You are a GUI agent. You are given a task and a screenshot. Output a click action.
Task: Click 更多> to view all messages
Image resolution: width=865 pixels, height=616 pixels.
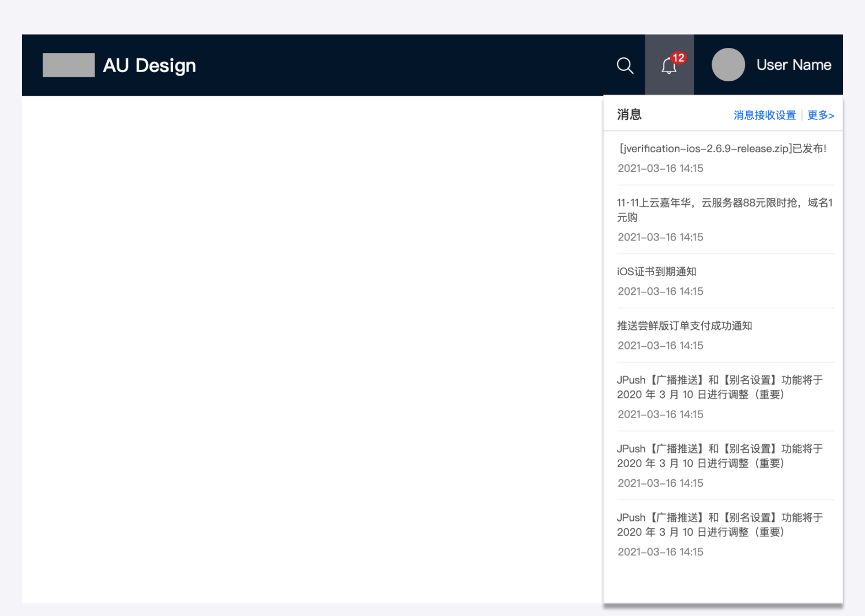point(821,115)
